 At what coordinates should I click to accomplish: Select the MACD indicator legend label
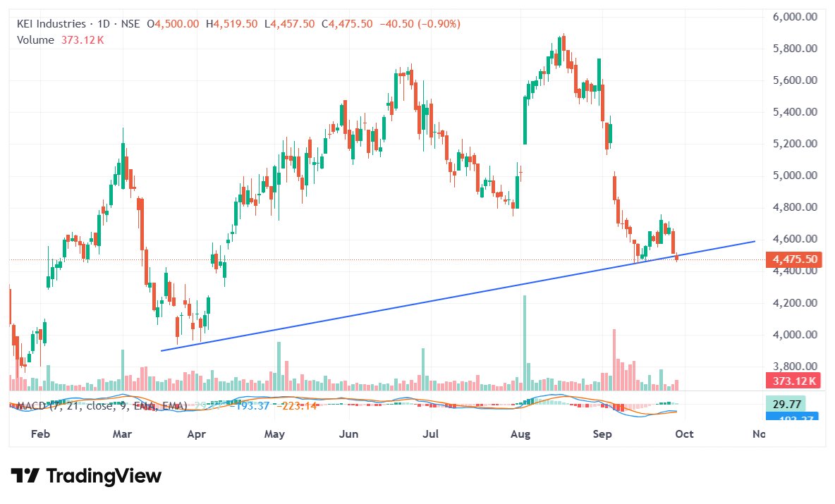point(102,406)
